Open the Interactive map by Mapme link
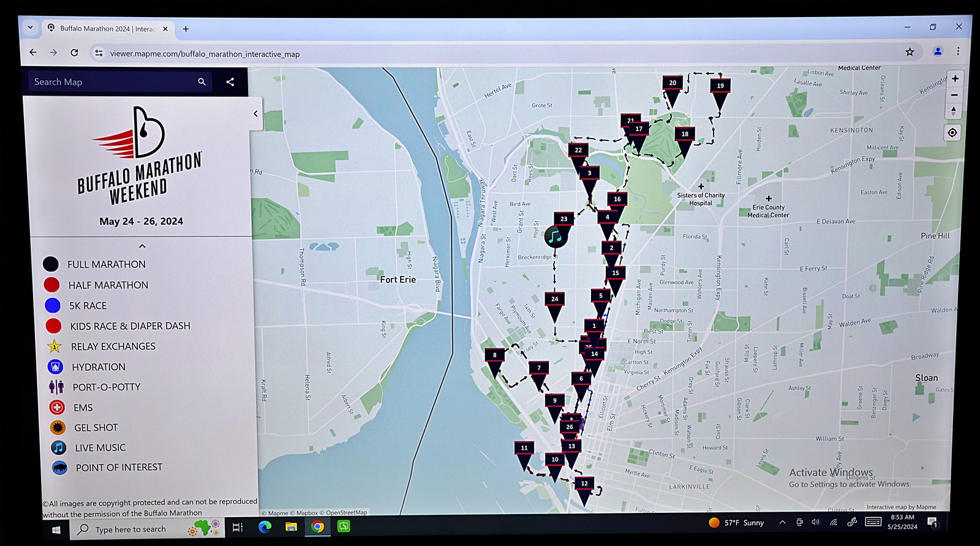 click(x=901, y=507)
